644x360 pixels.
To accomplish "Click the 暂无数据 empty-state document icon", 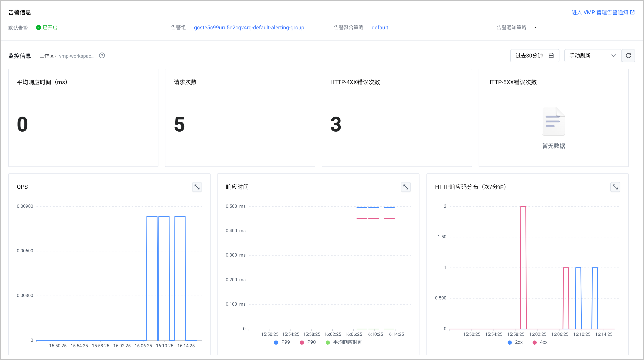I will point(553,122).
